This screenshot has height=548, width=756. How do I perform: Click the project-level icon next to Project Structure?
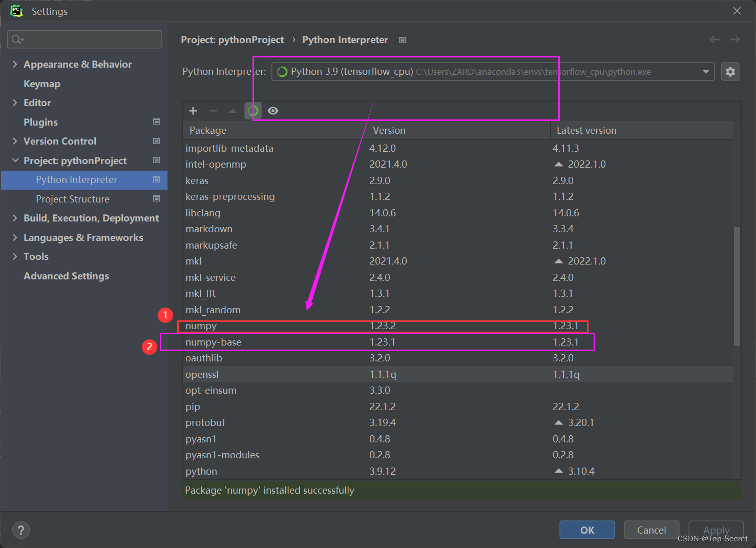157,199
